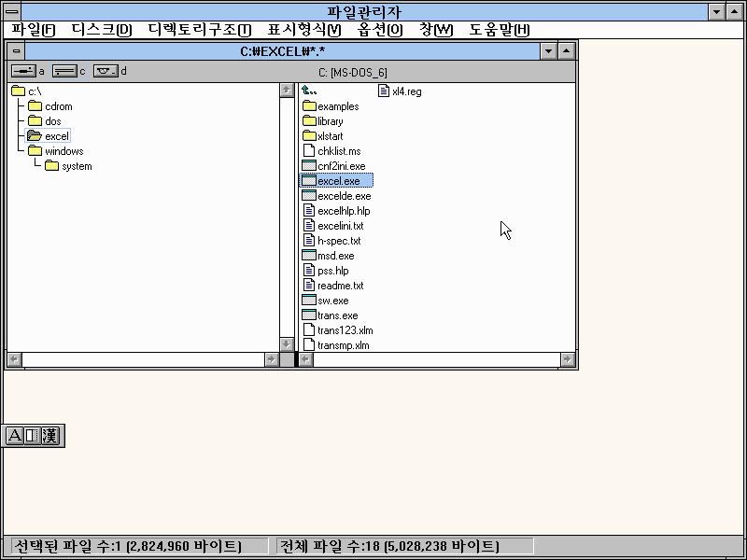Select sw.exe program file
This screenshot has height=560, width=747.
click(325, 301)
